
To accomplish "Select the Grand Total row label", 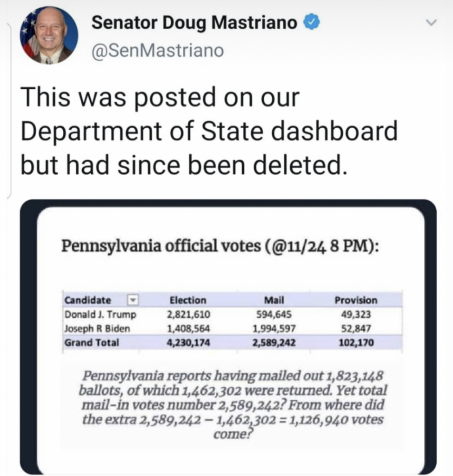I will pos(92,343).
